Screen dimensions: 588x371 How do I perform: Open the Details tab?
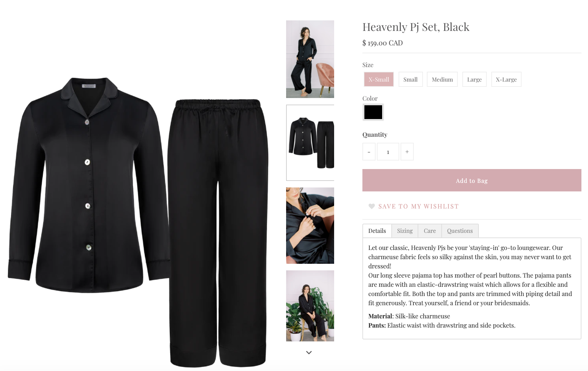pos(377,231)
